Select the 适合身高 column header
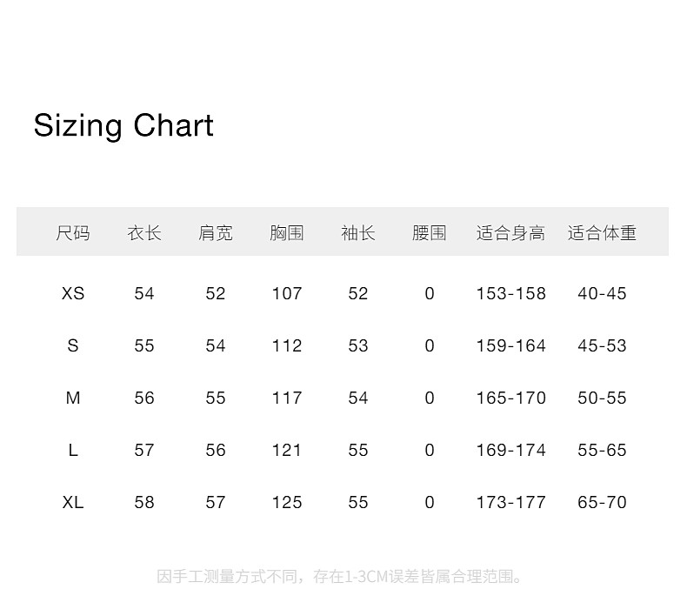The height and width of the screenshot is (616, 687). coord(510,232)
